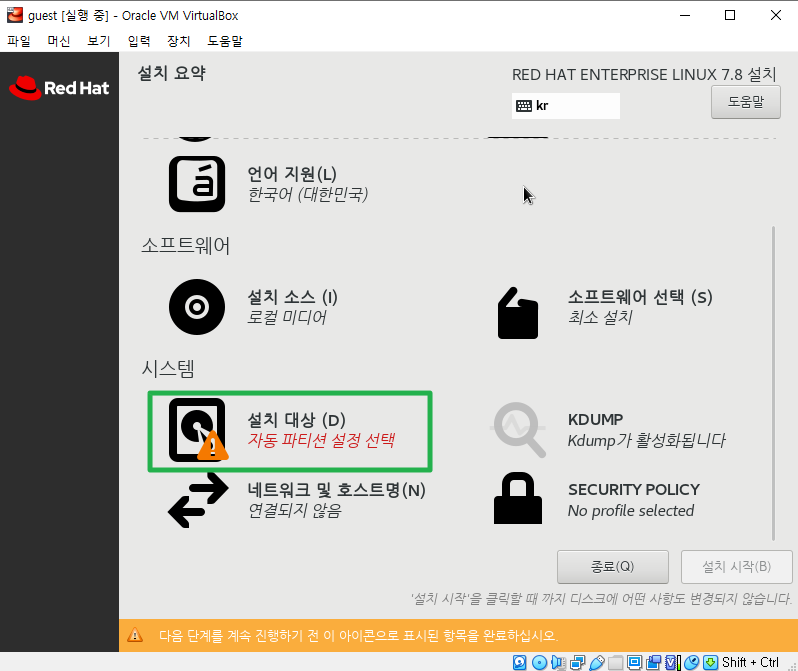798x671 pixels.
Task: Open the 설치 소스 disc icon
Action: [x=197, y=307]
